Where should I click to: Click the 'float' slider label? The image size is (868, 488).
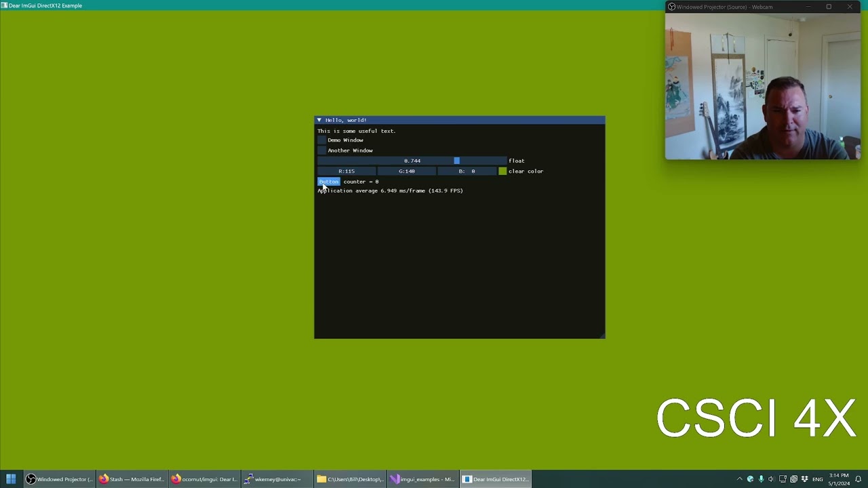coord(517,161)
